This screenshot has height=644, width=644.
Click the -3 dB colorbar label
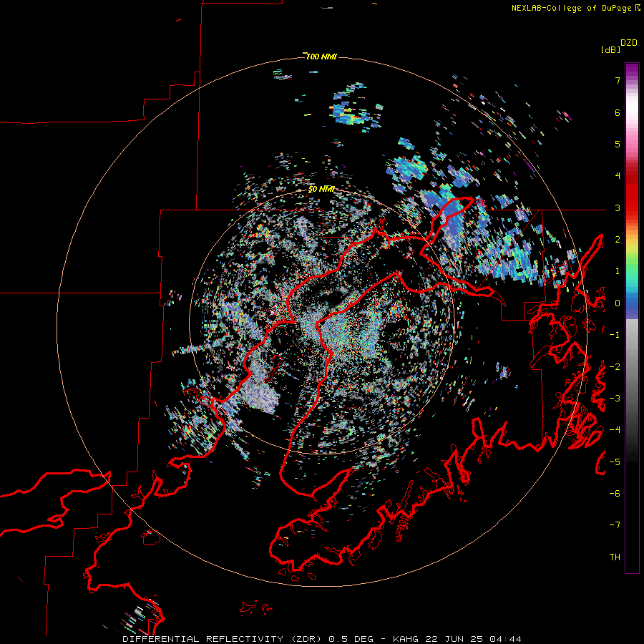(615, 398)
